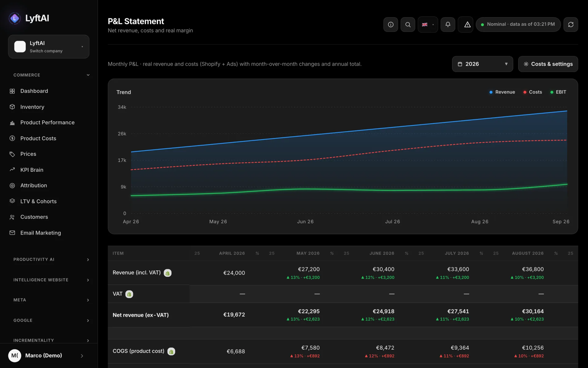Expand the Google section
Viewport: 588px width, 368px height.
[51, 320]
